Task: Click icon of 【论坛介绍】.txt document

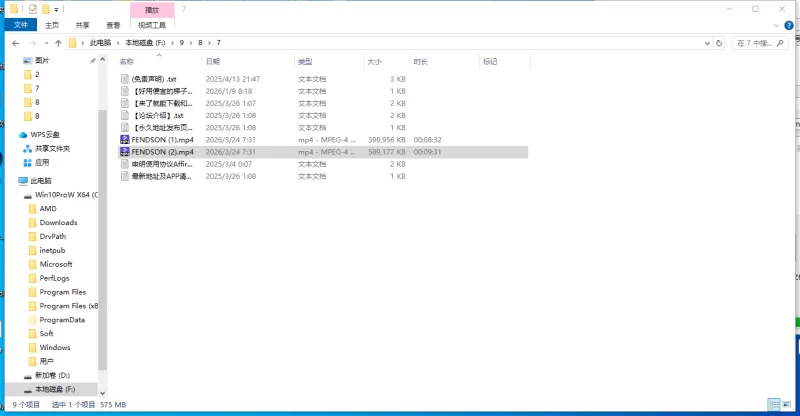Action: [x=124, y=115]
